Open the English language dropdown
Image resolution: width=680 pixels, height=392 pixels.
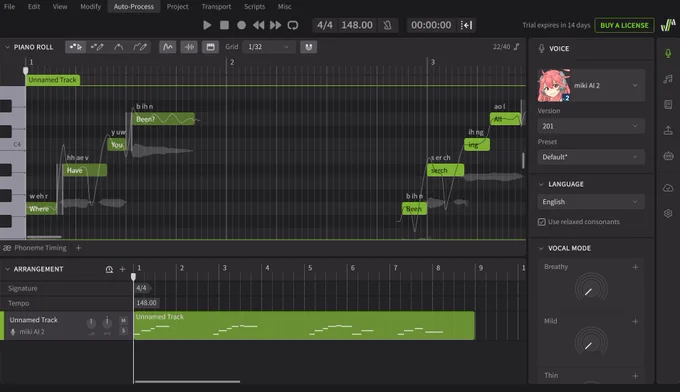[x=591, y=202]
